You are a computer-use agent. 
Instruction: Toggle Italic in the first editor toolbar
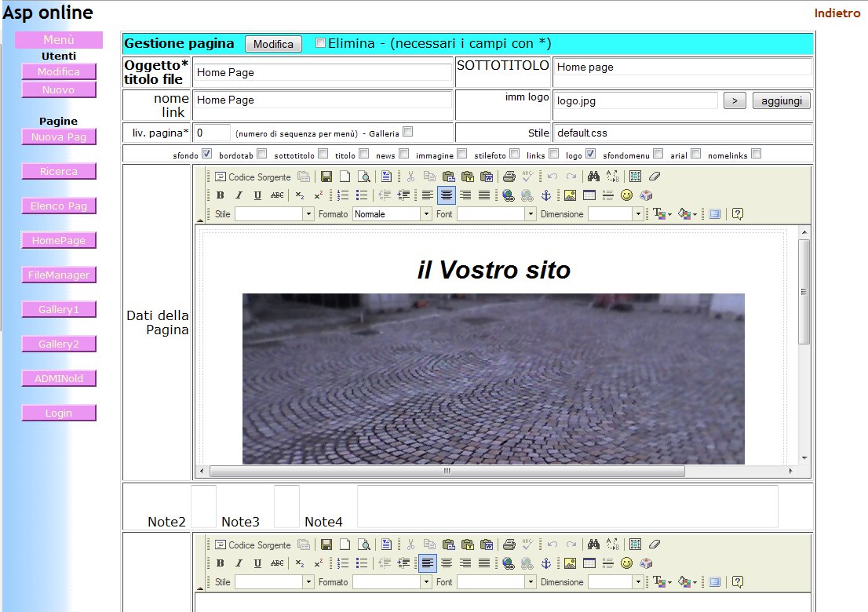click(x=239, y=195)
